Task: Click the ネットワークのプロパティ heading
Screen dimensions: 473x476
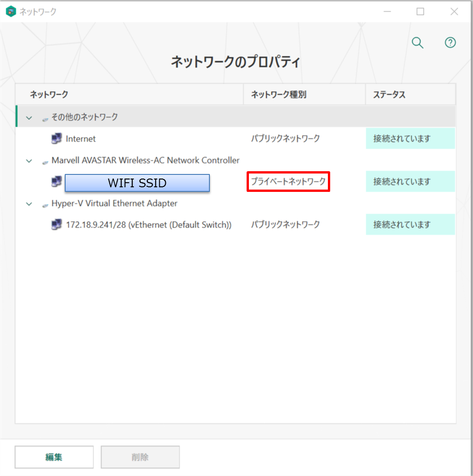Action: (x=236, y=62)
